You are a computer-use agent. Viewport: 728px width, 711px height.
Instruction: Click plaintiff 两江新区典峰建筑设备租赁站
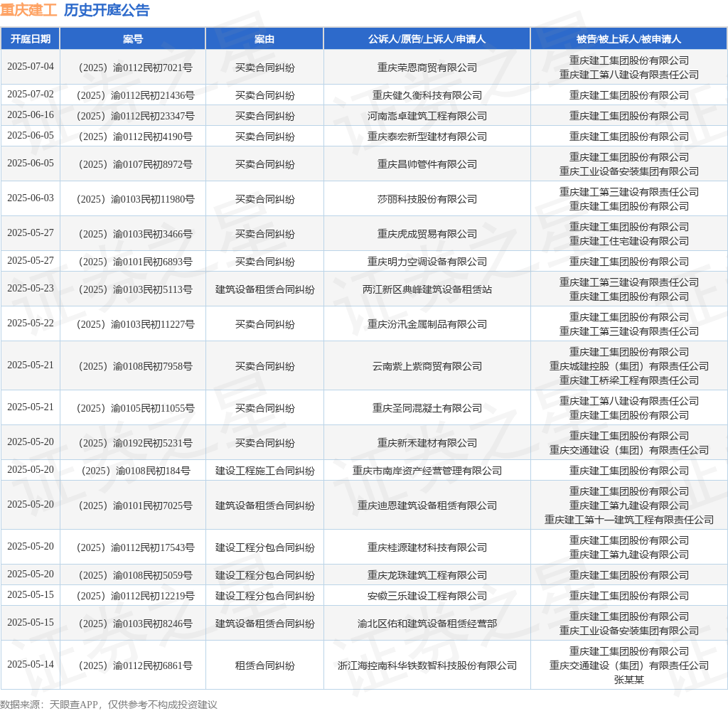click(427, 290)
